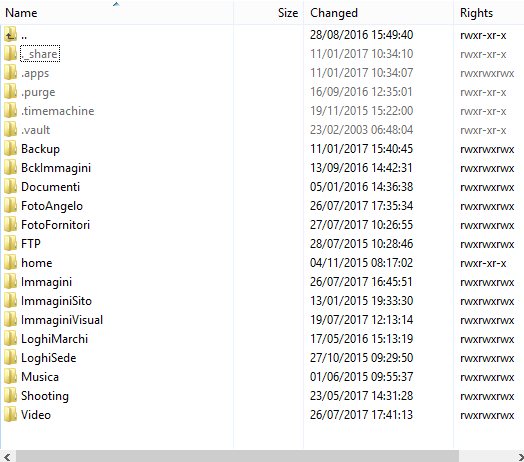Select the home folder icon
The width and height of the screenshot is (524, 462).
click(x=10, y=262)
